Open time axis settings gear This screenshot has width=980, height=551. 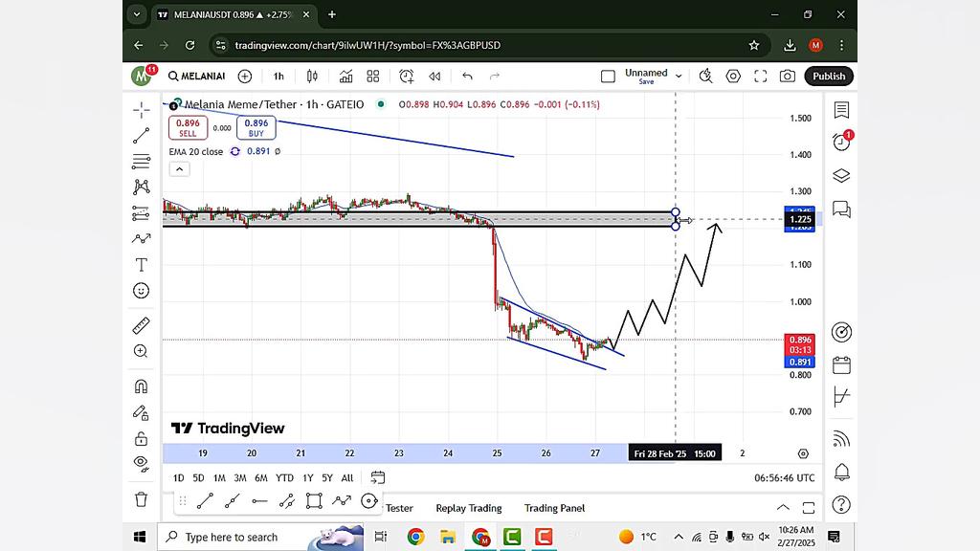pyautogui.click(x=803, y=453)
